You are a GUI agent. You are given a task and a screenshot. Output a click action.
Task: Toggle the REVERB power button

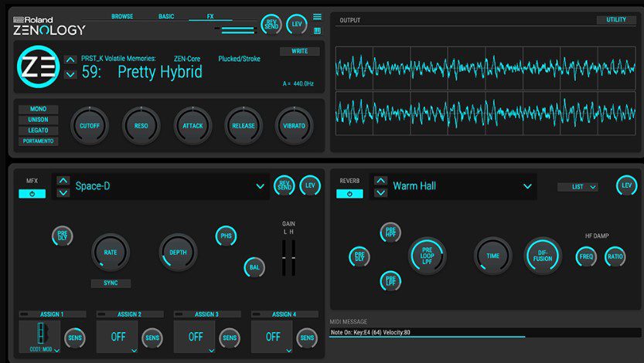click(349, 194)
